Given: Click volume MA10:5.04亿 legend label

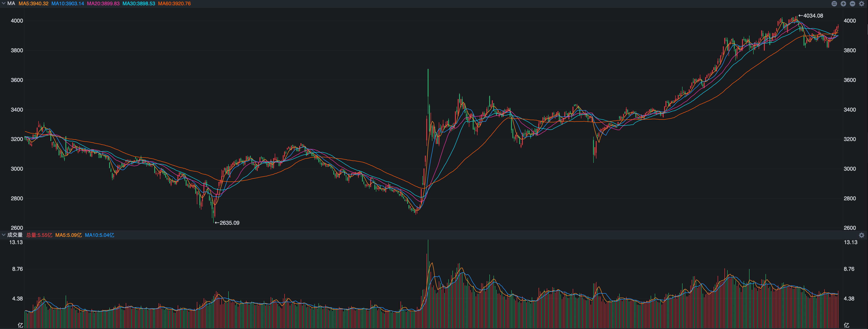Looking at the screenshot, I should tap(99, 235).
